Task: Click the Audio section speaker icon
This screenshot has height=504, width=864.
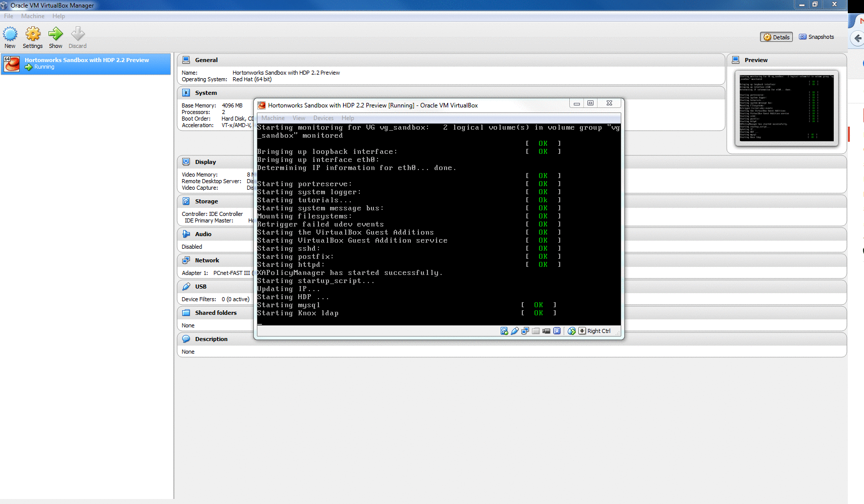Action: click(186, 234)
